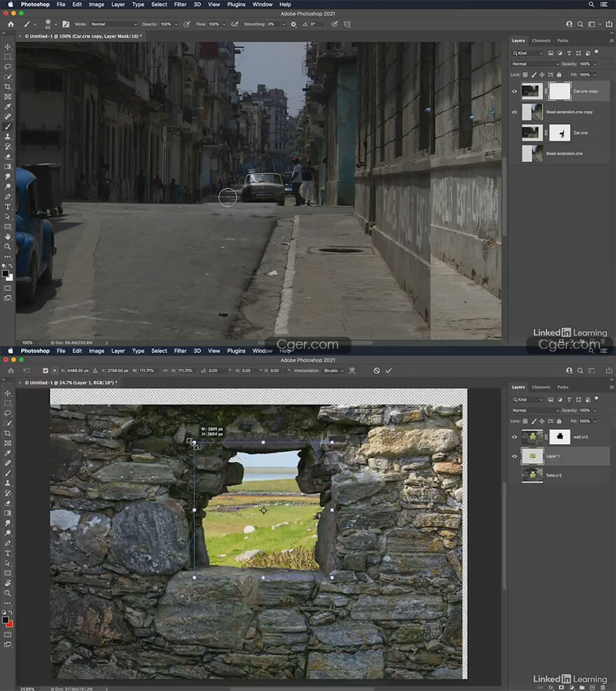Viewport: 616px width, 691px height.
Task: Select the Move tool in the stone wall window
Action: (8, 393)
